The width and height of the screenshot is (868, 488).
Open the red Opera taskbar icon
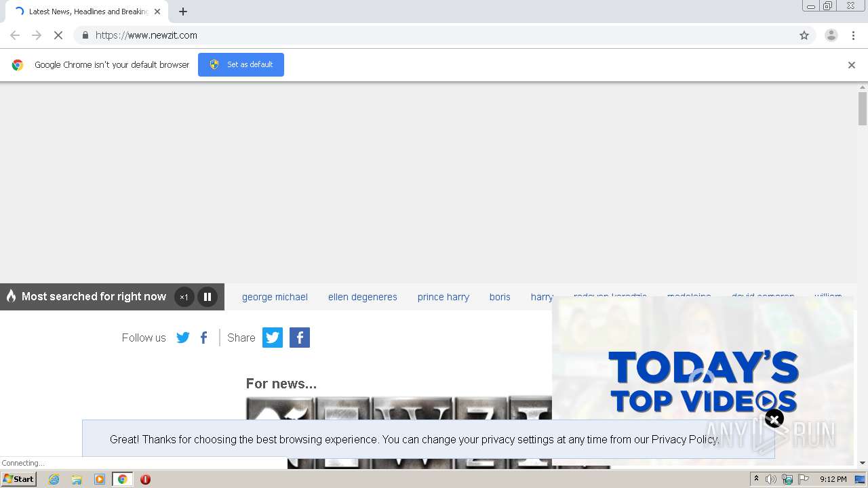point(145,479)
